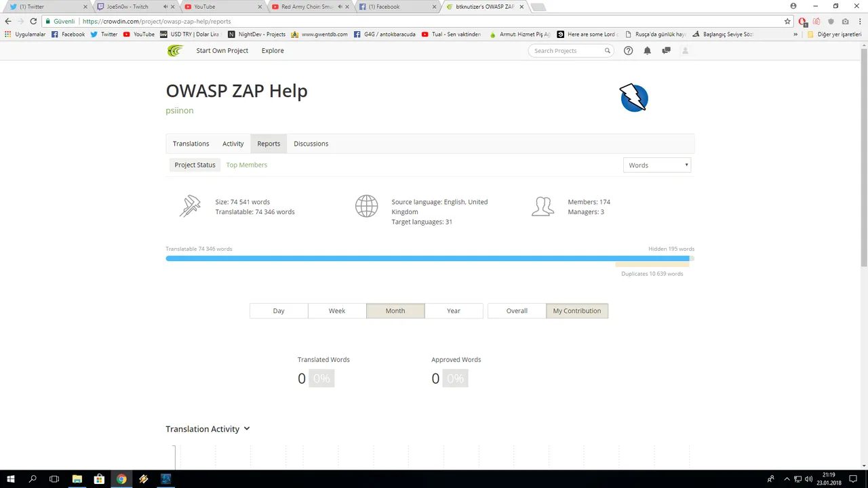The height and width of the screenshot is (488, 868).
Task: Click the globe languages icon
Action: [x=366, y=206]
